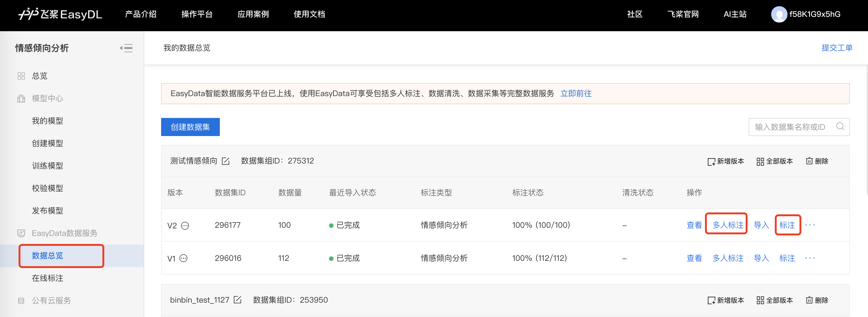The image size is (868, 317).
Task: Open 社区 in the top navigation
Action: [x=635, y=14]
